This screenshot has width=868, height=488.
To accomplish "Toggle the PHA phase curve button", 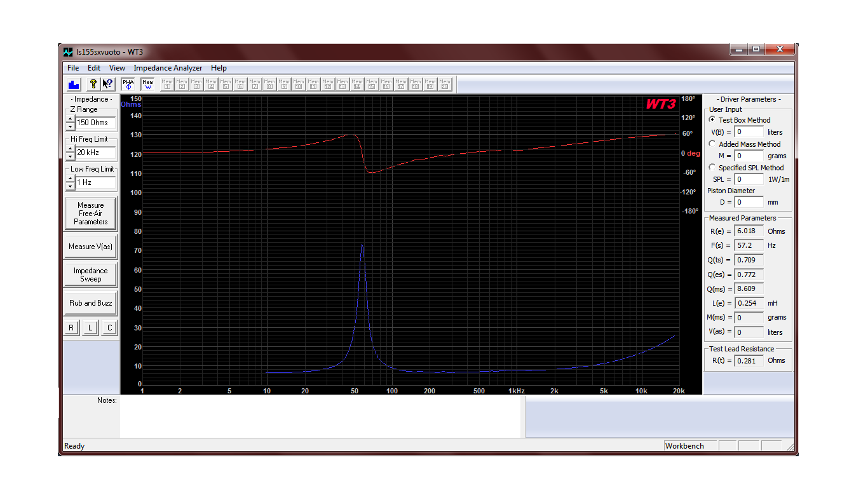I will pyautogui.click(x=128, y=84).
